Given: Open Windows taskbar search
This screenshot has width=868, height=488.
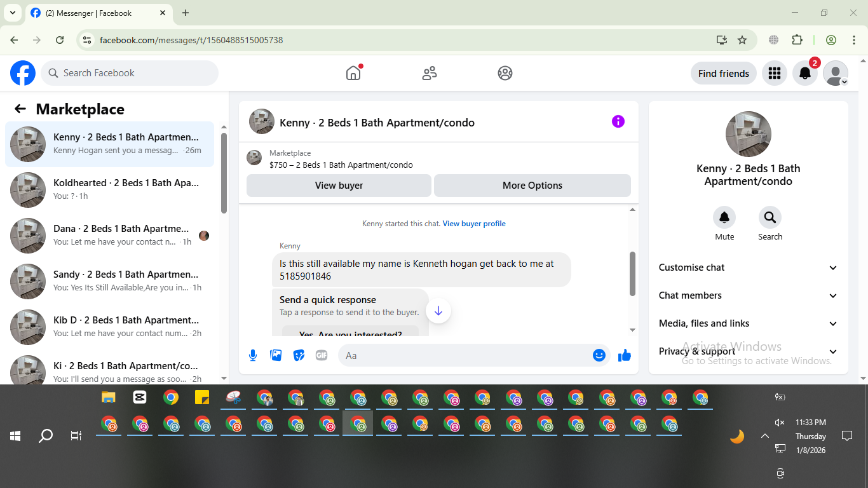Looking at the screenshot, I should pyautogui.click(x=46, y=436).
